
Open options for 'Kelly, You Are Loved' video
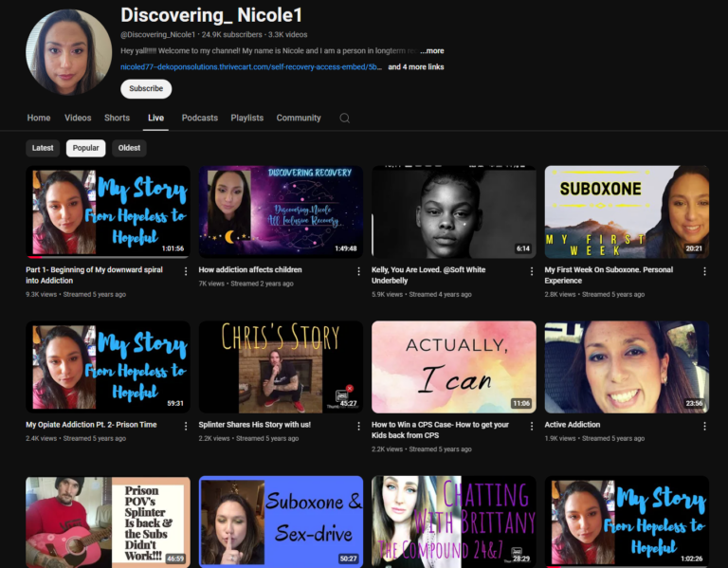click(x=531, y=271)
